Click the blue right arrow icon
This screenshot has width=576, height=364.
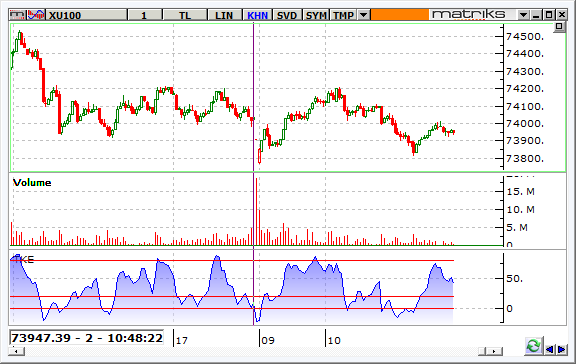click(x=562, y=349)
